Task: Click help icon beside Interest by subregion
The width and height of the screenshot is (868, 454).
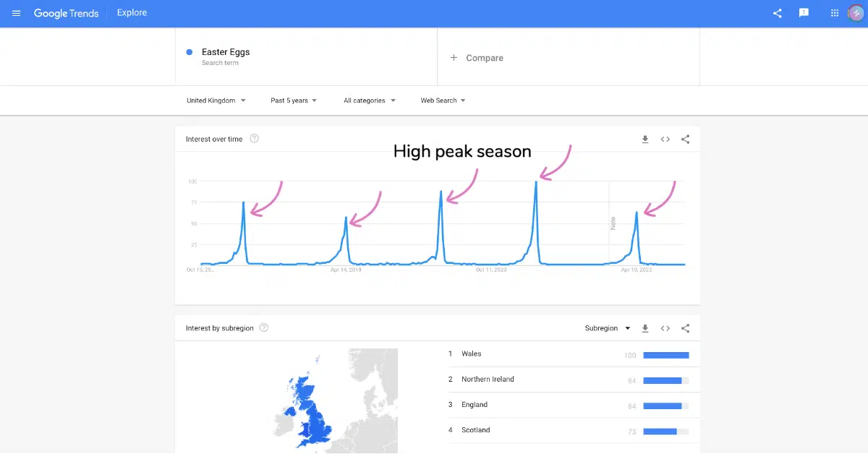Action: click(264, 328)
